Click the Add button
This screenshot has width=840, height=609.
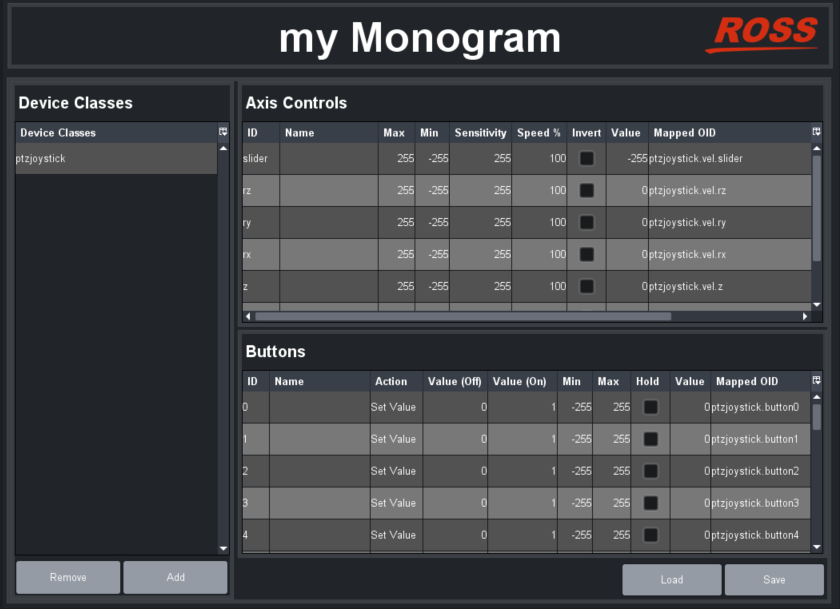(x=175, y=577)
